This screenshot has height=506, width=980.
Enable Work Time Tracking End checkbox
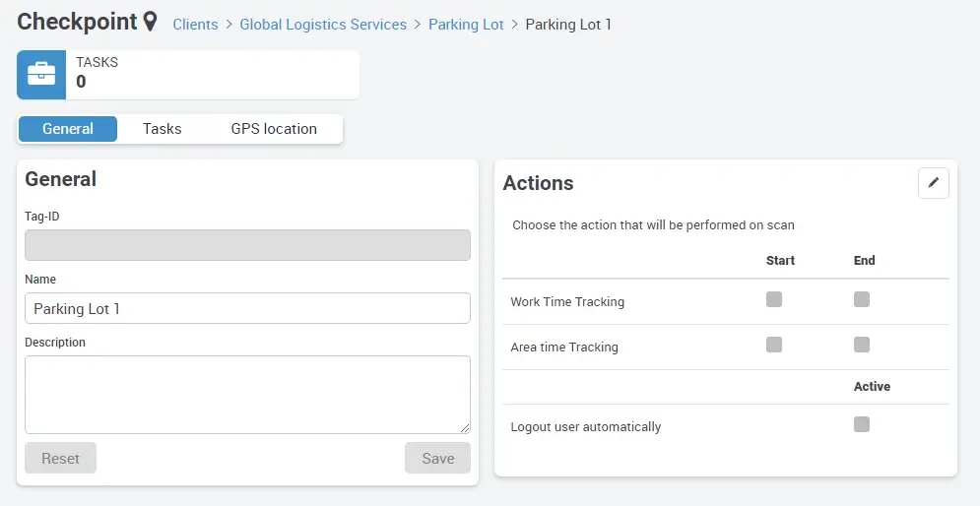[862, 299]
